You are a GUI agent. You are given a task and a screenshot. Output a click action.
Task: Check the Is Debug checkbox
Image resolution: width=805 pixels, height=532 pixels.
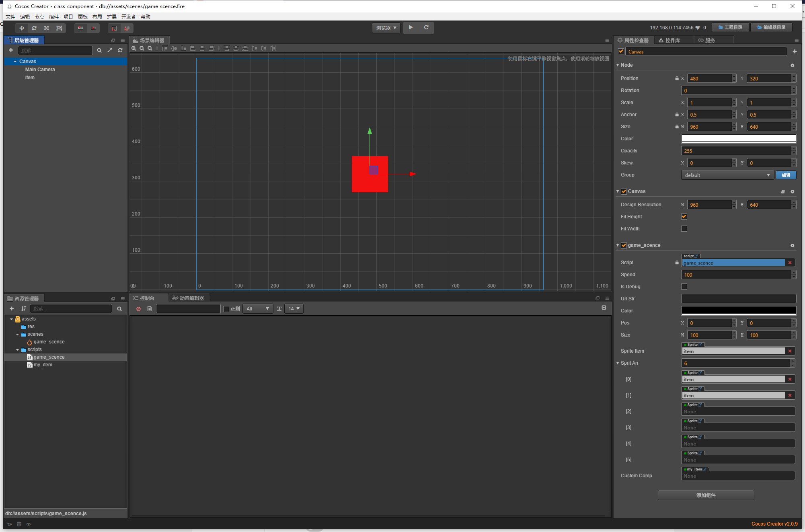[x=684, y=287]
